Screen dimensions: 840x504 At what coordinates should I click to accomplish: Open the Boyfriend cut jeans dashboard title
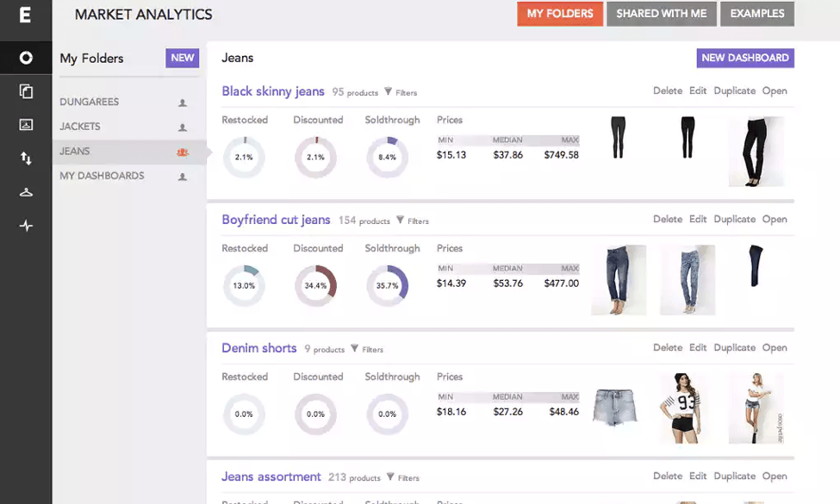point(276,220)
